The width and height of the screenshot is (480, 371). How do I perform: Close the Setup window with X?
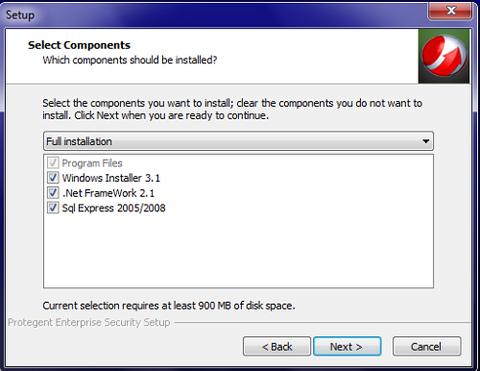click(x=451, y=10)
